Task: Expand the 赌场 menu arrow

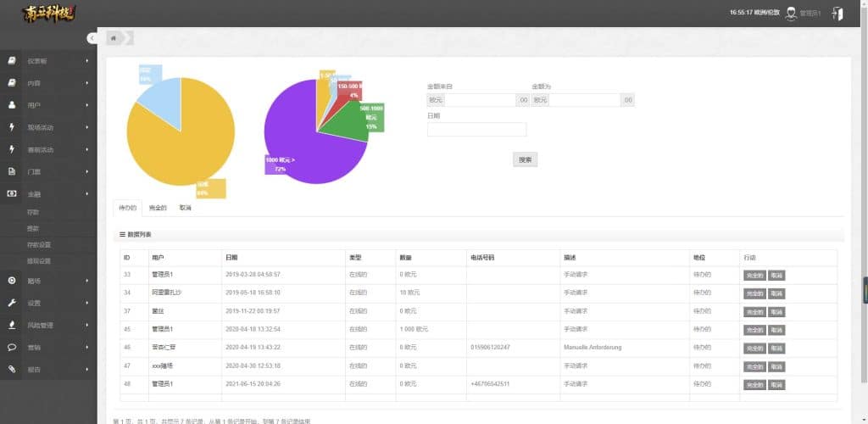Action: click(87, 281)
